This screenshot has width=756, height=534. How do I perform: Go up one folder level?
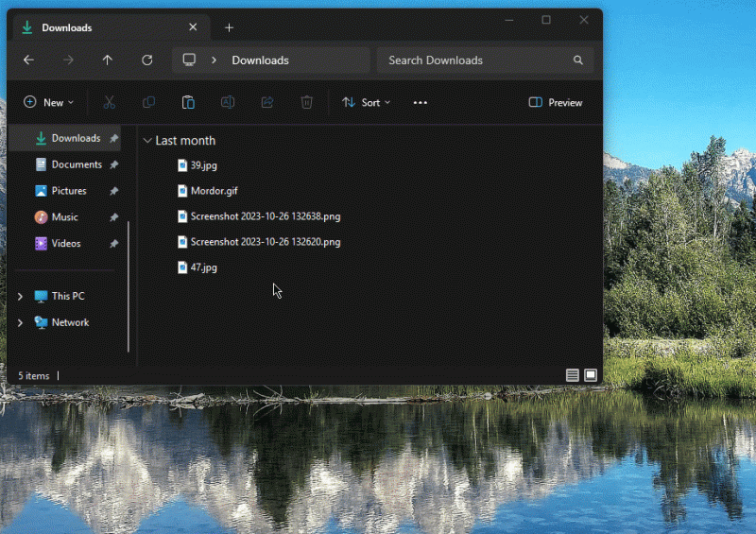point(108,60)
